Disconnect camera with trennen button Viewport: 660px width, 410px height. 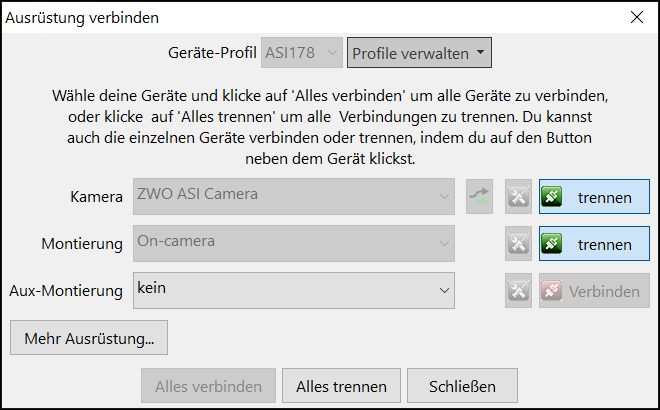click(x=594, y=197)
